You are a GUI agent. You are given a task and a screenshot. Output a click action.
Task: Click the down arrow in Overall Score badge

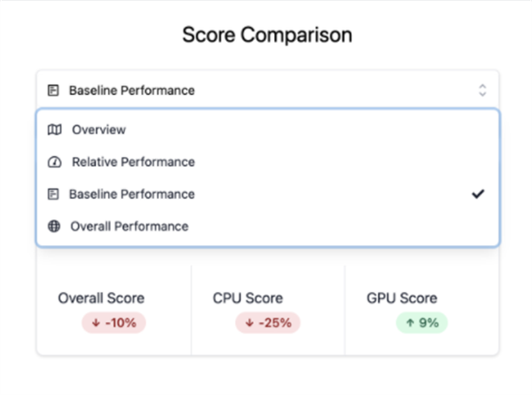click(96, 322)
